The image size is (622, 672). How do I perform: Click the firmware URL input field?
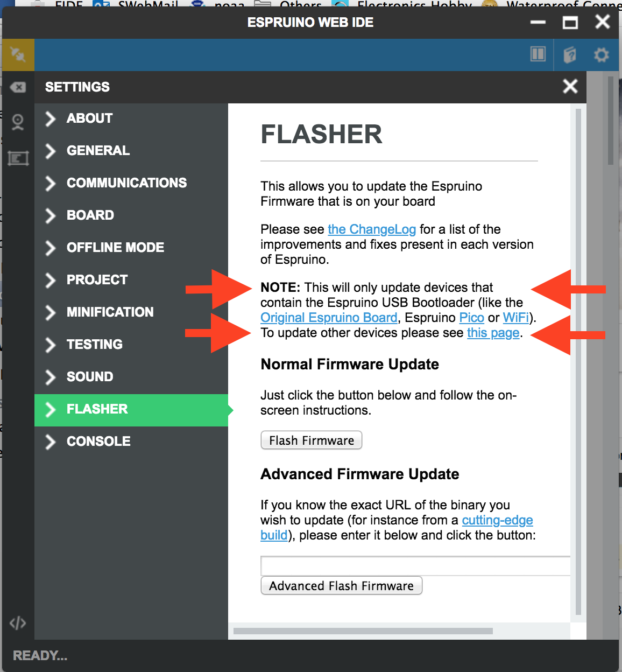(415, 566)
